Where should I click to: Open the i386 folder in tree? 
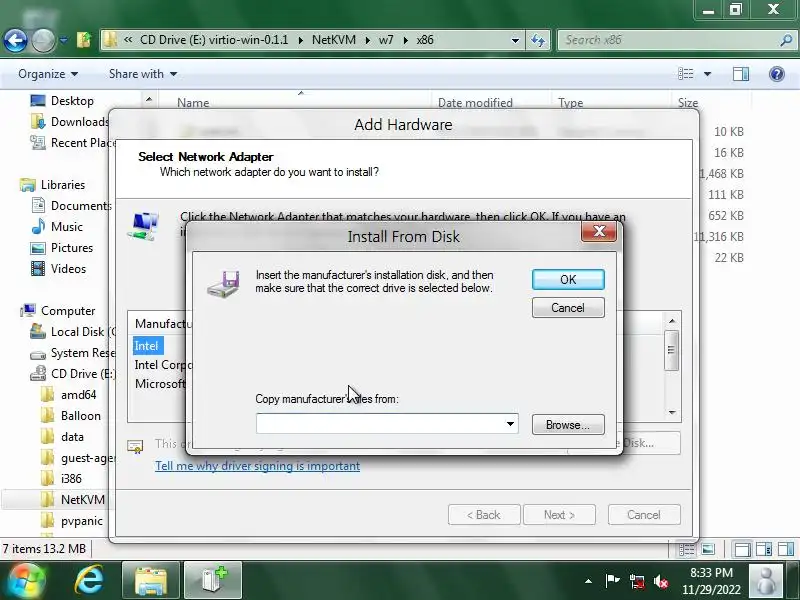pyautogui.click(x=61, y=479)
